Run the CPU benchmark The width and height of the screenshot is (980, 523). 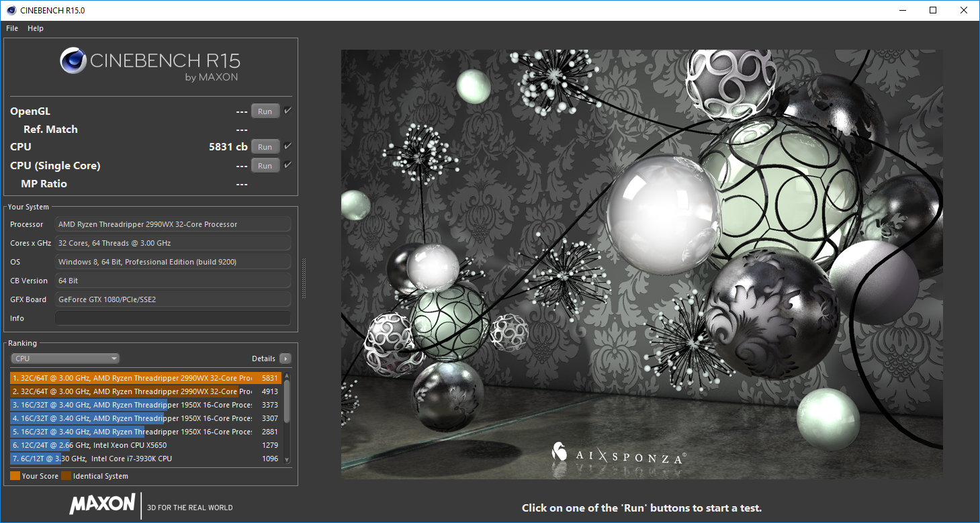click(265, 146)
